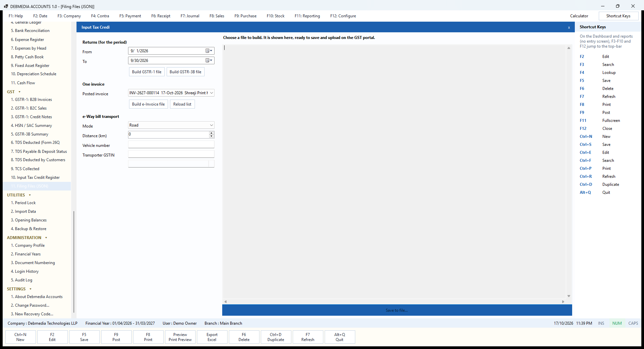The image size is (644, 349).
Task: Click Build e-Invoice file button
Action: [148, 104]
